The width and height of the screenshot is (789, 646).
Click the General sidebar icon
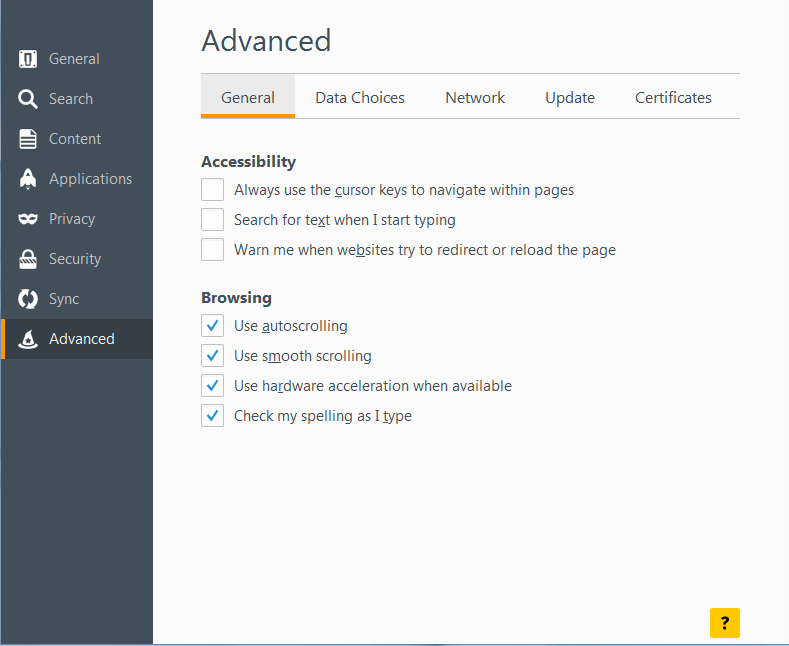(x=28, y=59)
